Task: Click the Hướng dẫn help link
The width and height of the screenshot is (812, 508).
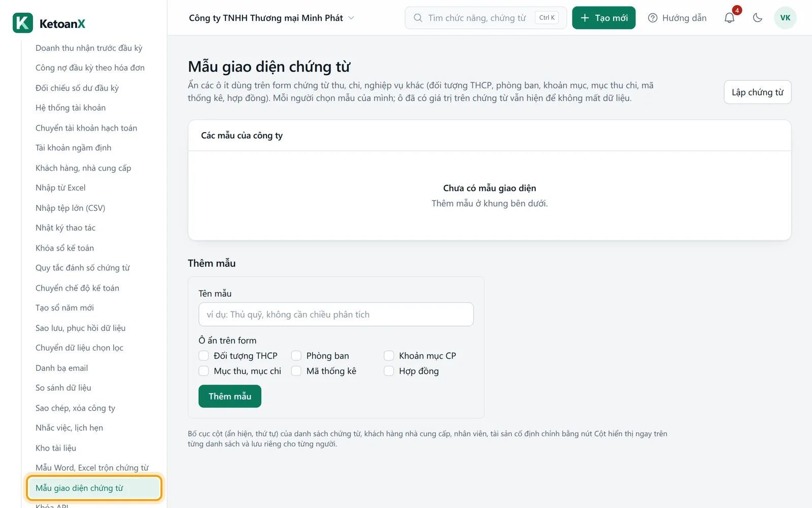Action: (678, 18)
